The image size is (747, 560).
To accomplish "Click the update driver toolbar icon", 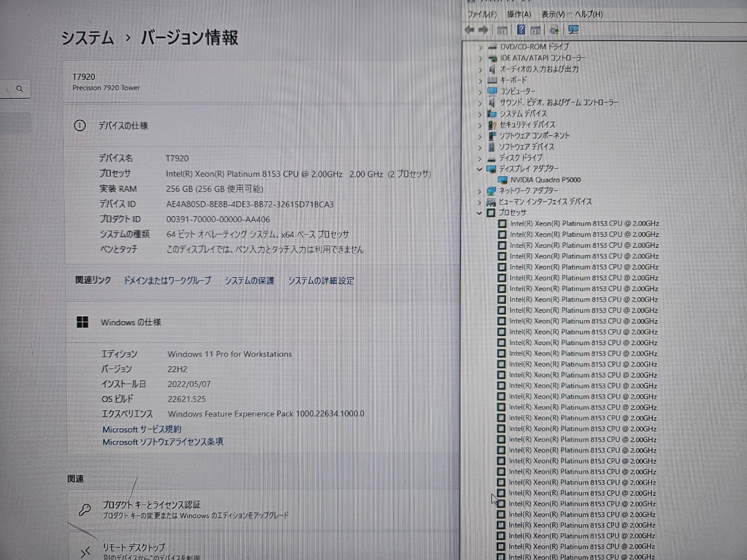I will coord(554,30).
